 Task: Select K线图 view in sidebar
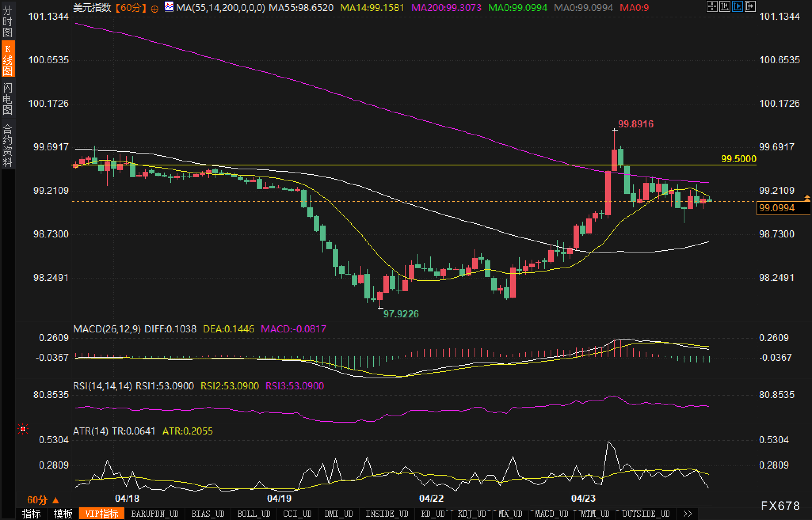point(8,59)
